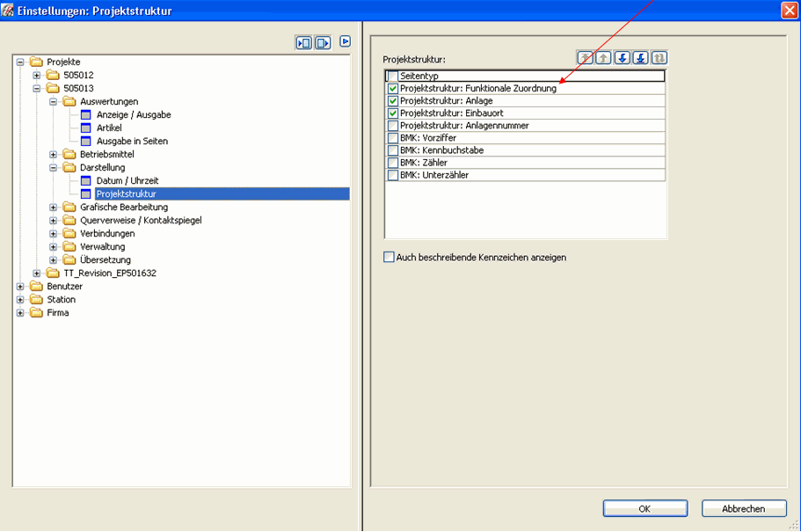Image resolution: width=801 pixels, height=532 pixels.
Task: Select the 'Querverweise / Kontaktspiegel' folder label
Action: pos(141,220)
